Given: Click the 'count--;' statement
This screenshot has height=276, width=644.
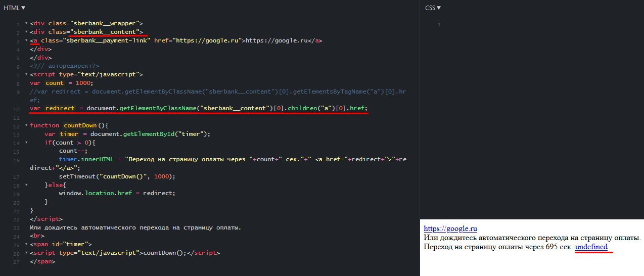Looking at the screenshot, I should point(73,151).
